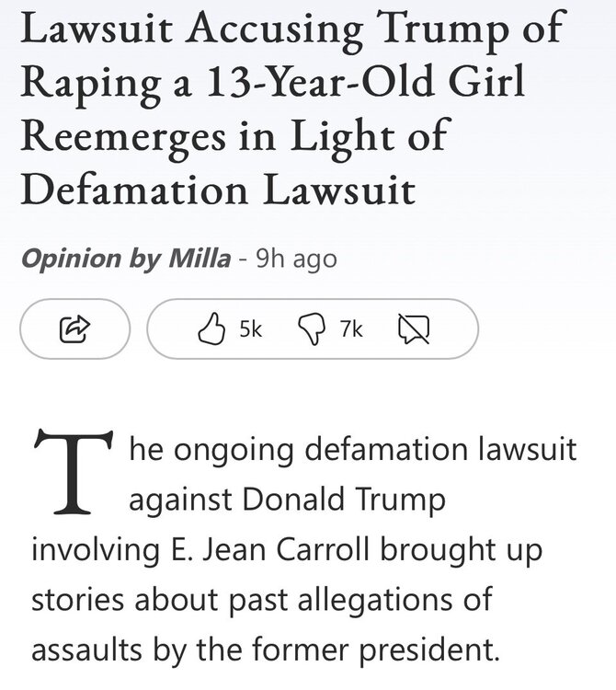This screenshot has height=690, width=616.
Task: Like the article with thumbs up
Action: [212, 328]
